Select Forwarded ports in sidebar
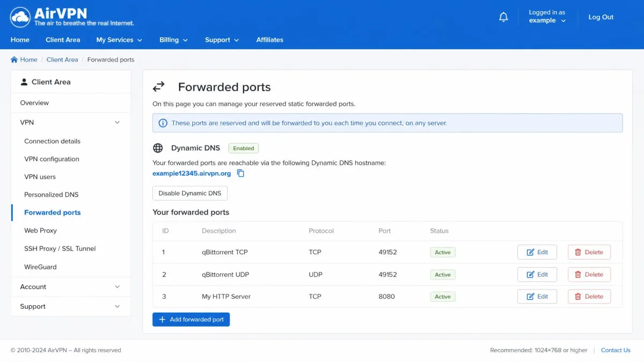Viewport: 644px width, 362px height. pyautogui.click(x=52, y=212)
